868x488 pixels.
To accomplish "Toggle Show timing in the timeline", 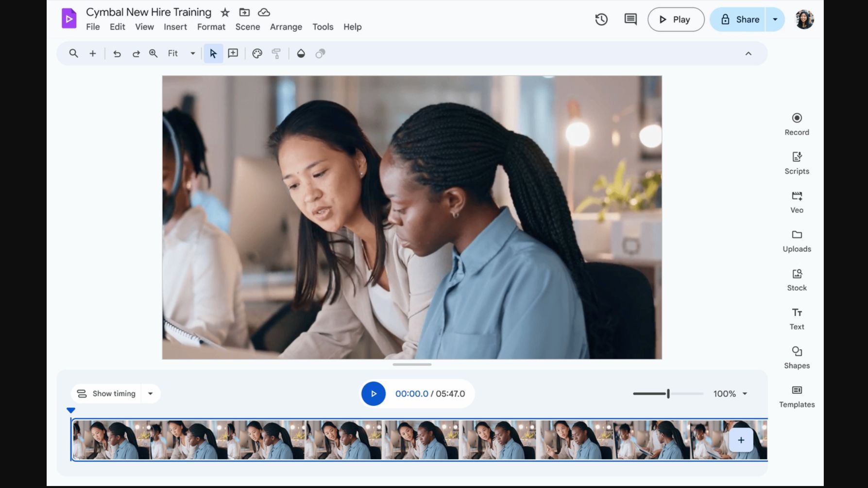I will pos(107,394).
